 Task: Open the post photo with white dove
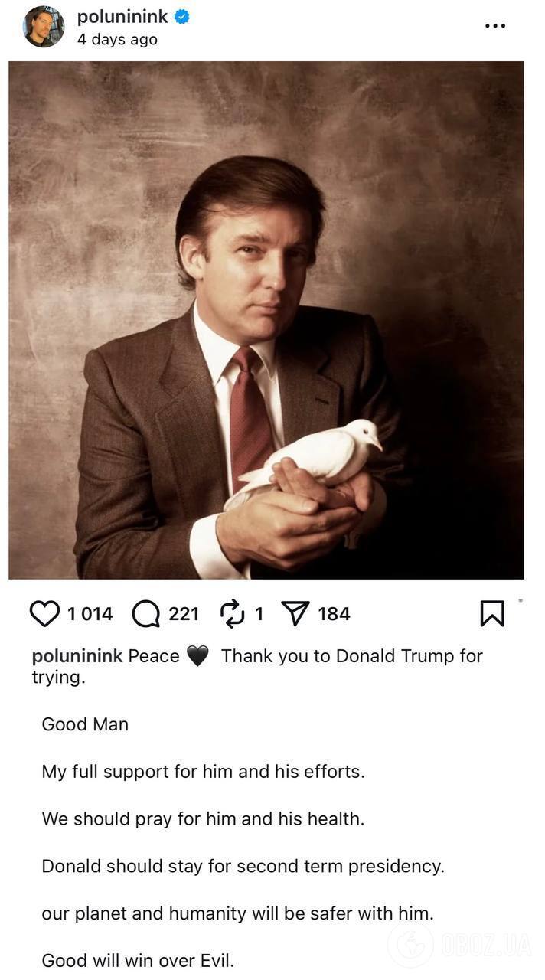coord(266,320)
